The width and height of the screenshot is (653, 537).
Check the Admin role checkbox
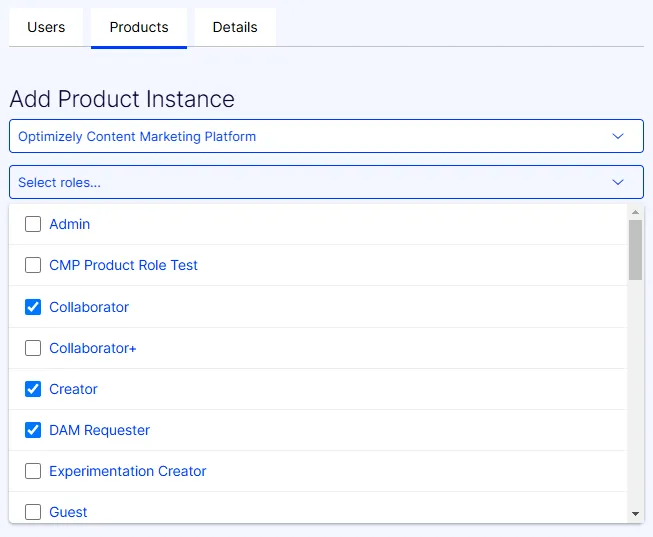coord(33,224)
